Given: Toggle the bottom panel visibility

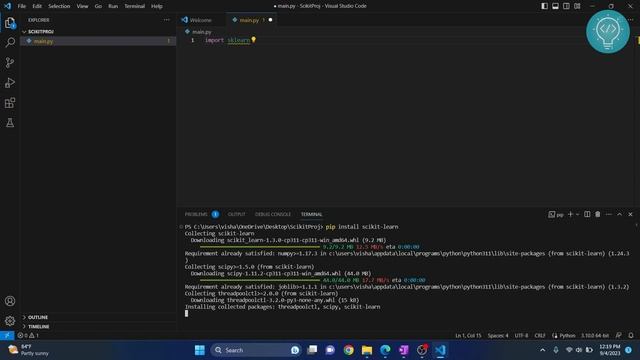Looking at the screenshot, I should coord(556,6).
